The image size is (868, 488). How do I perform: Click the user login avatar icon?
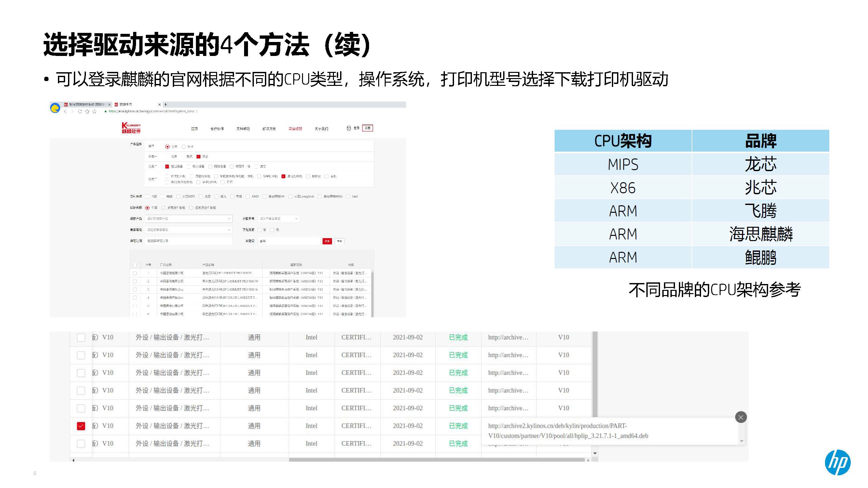(349, 128)
